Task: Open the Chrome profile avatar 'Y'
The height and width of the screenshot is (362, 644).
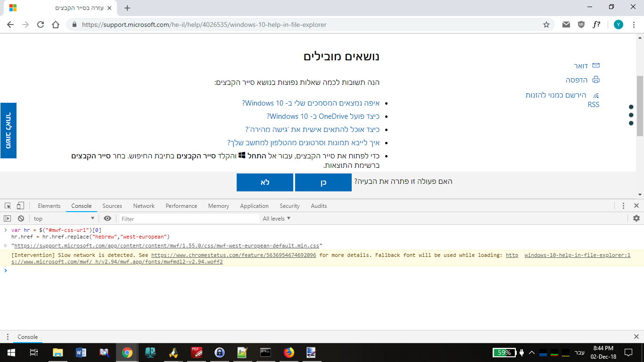Action: click(x=619, y=25)
